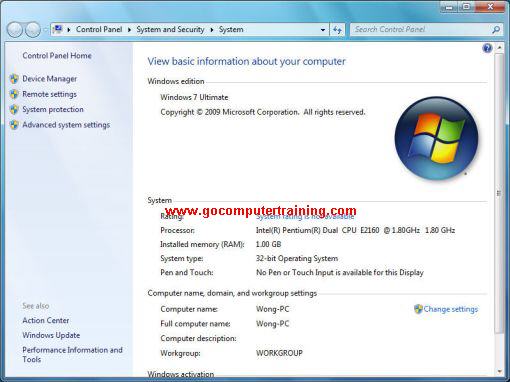Open Action Center link
Screen dimensions: 510x382
coord(46,320)
